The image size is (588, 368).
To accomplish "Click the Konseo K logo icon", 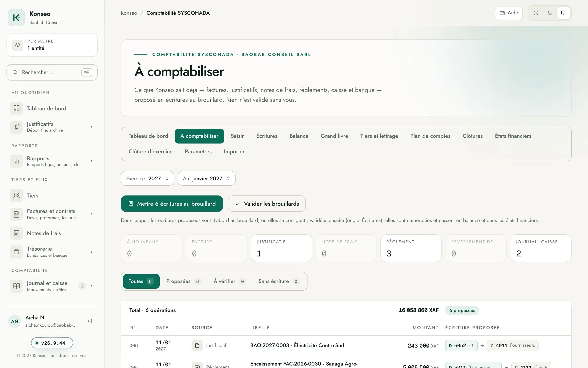I will point(16,17).
